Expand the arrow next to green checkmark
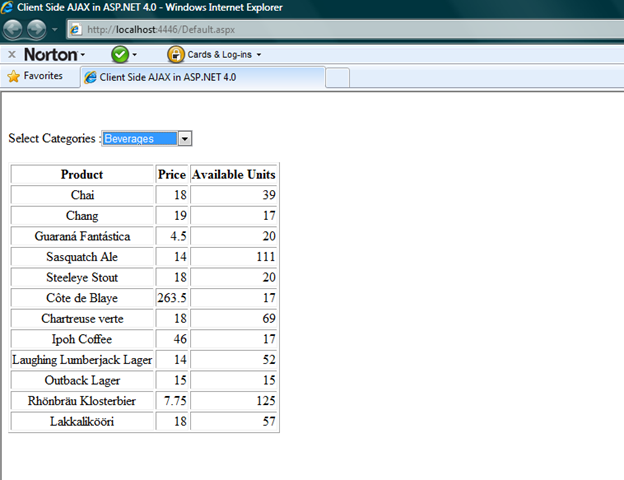The width and height of the screenshot is (624, 480). [x=135, y=55]
